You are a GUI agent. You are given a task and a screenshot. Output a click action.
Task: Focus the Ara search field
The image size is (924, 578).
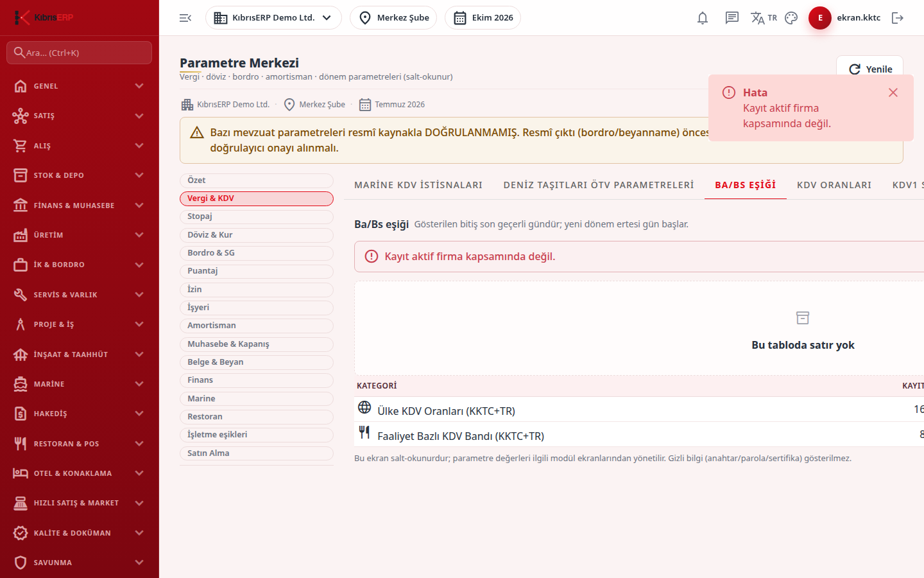[80, 53]
